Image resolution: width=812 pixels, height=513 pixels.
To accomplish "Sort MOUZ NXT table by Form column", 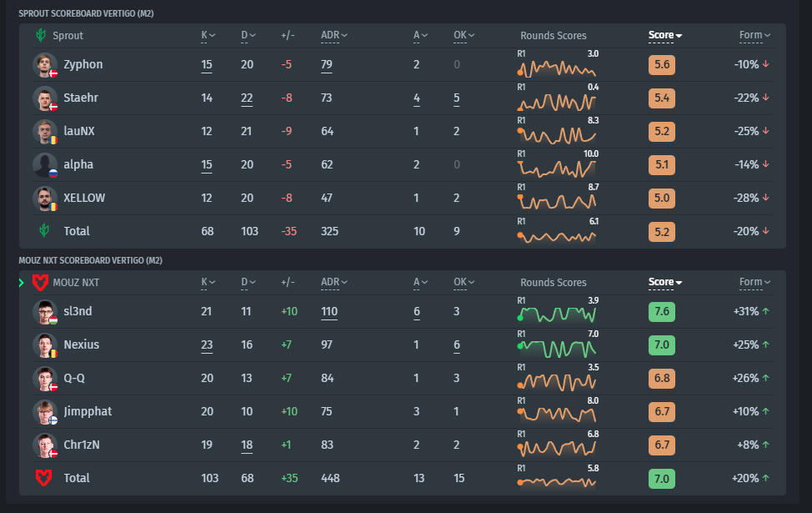I will 754,283.
